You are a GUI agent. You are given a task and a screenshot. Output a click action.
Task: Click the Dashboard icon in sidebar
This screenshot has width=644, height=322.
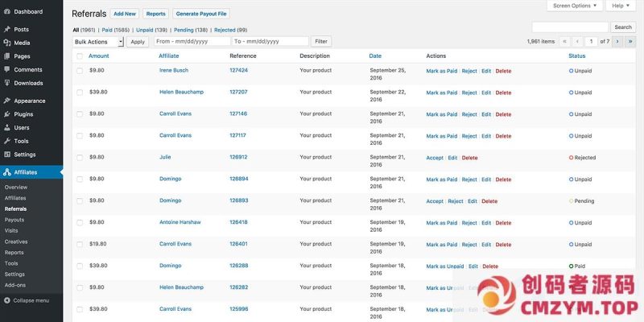click(6, 11)
